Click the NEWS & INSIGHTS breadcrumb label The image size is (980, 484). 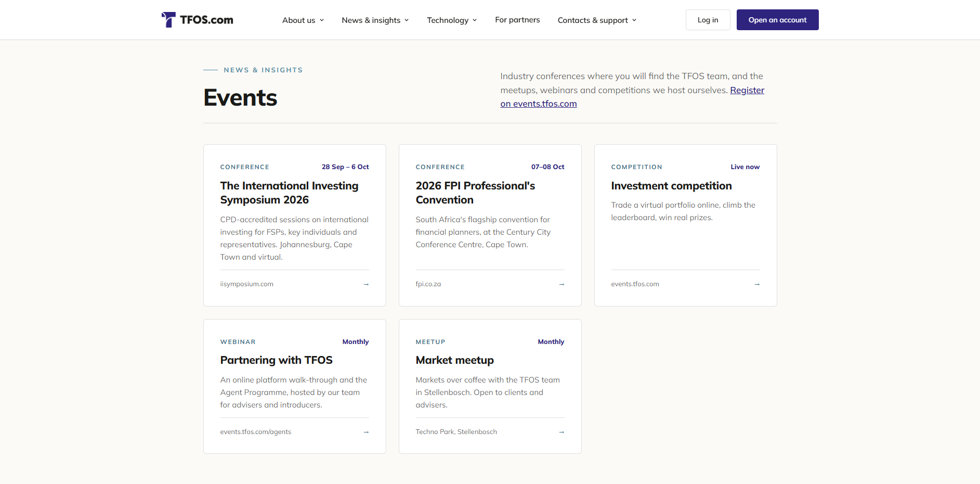click(263, 70)
